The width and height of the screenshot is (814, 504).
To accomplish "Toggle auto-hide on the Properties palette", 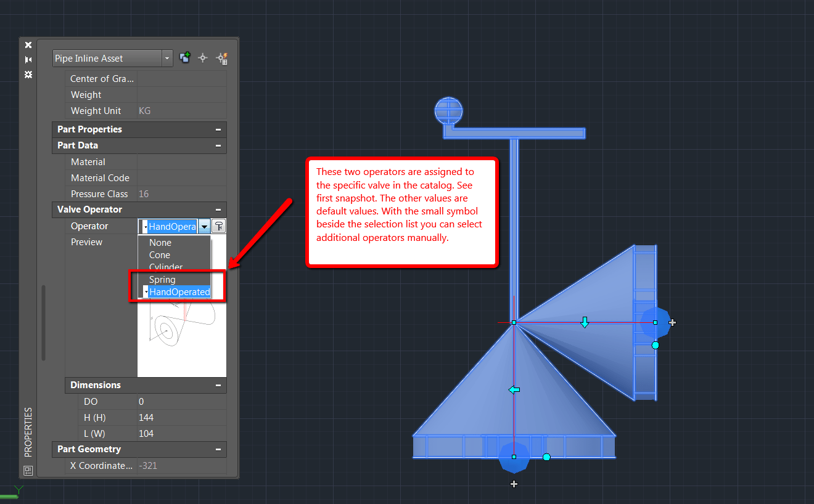I will tap(28, 60).
